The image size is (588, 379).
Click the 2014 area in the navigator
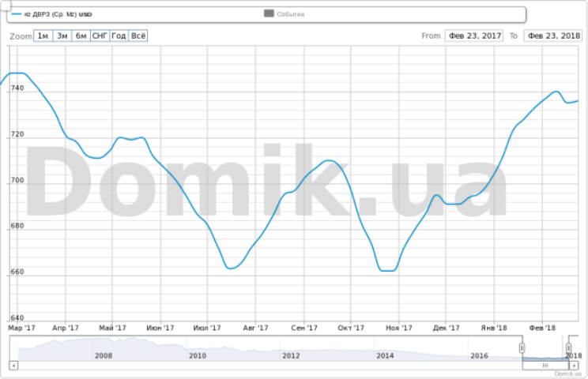(x=385, y=355)
